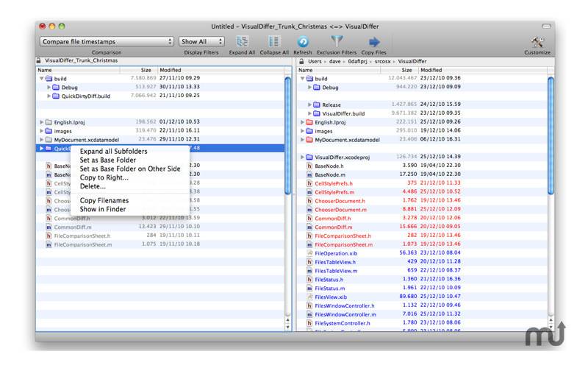This screenshot has width=588, height=368.
Task: Click the left pane images folder icon
Action: pos(49,131)
